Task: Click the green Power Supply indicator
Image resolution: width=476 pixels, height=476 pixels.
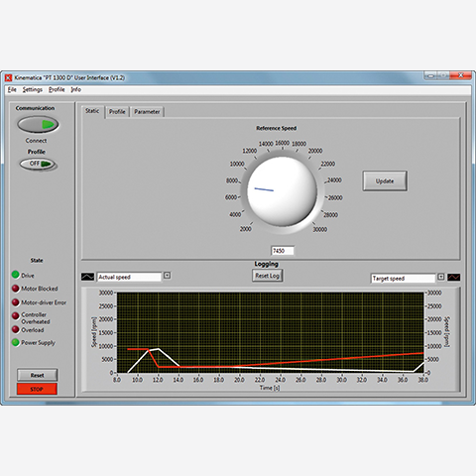Action: pyautogui.click(x=16, y=342)
